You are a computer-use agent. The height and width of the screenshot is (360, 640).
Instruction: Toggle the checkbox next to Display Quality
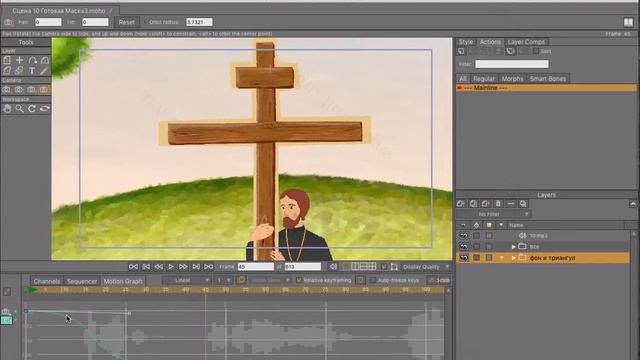click(x=384, y=267)
